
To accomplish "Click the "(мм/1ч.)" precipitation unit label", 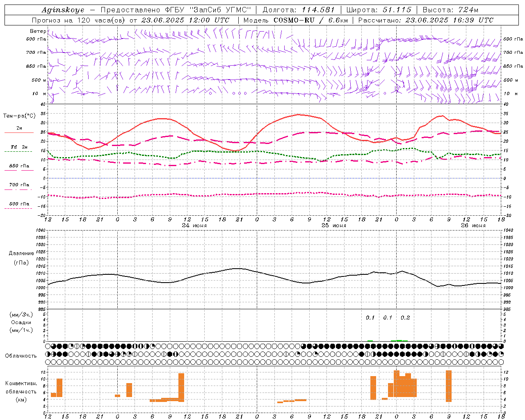I will 21,330.
